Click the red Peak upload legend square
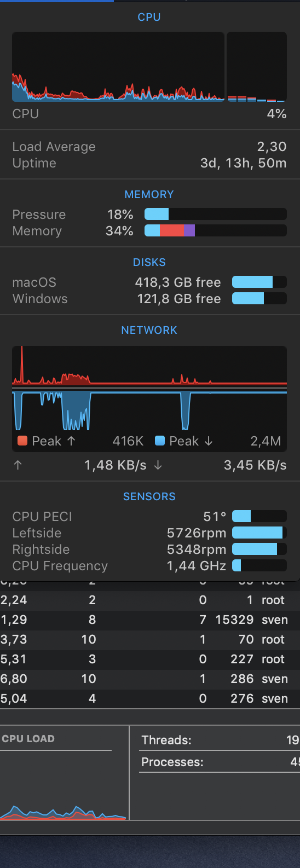This screenshot has width=300, height=868. pos(22,441)
